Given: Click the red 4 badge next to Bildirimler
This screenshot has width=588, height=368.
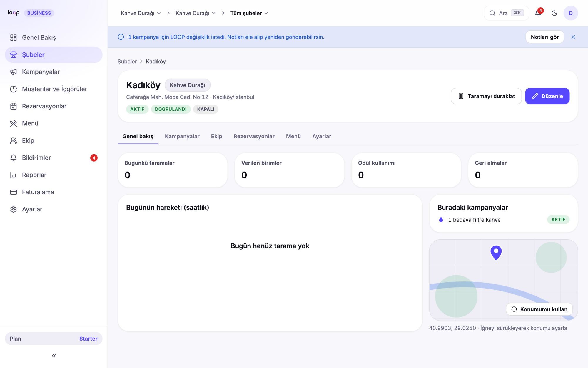Looking at the screenshot, I should click(94, 158).
